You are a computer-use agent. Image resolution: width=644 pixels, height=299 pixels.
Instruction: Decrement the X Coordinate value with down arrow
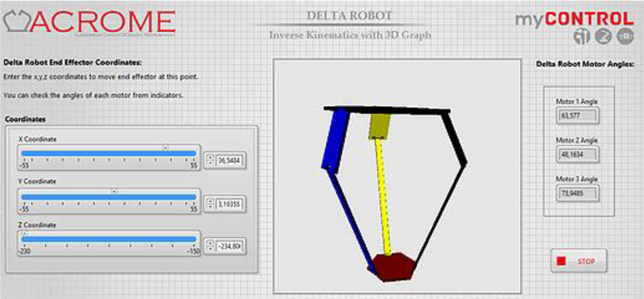pos(210,163)
